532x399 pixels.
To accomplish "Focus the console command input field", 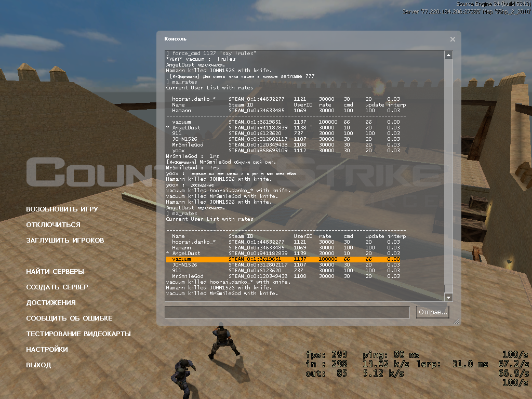I will tap(287, 312).
